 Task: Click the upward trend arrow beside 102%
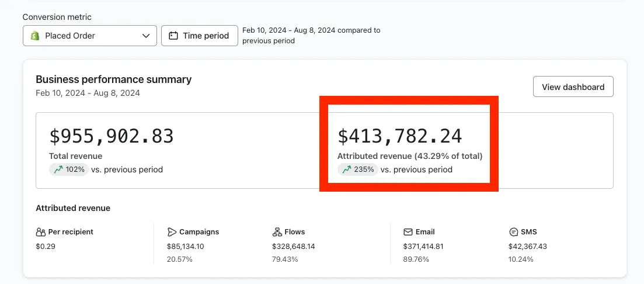tap(57, 169)
